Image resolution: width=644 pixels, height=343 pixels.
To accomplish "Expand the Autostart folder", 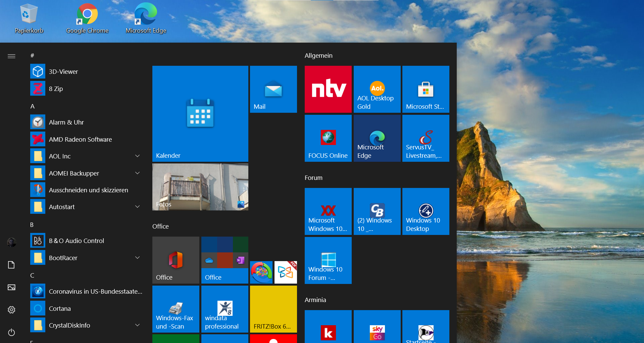I will (86, 207).
